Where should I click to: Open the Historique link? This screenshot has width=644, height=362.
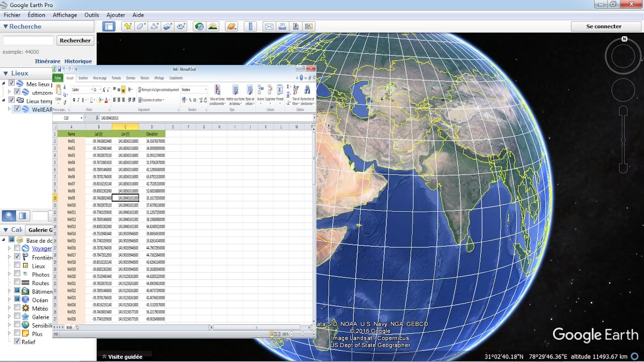(78, 61)
